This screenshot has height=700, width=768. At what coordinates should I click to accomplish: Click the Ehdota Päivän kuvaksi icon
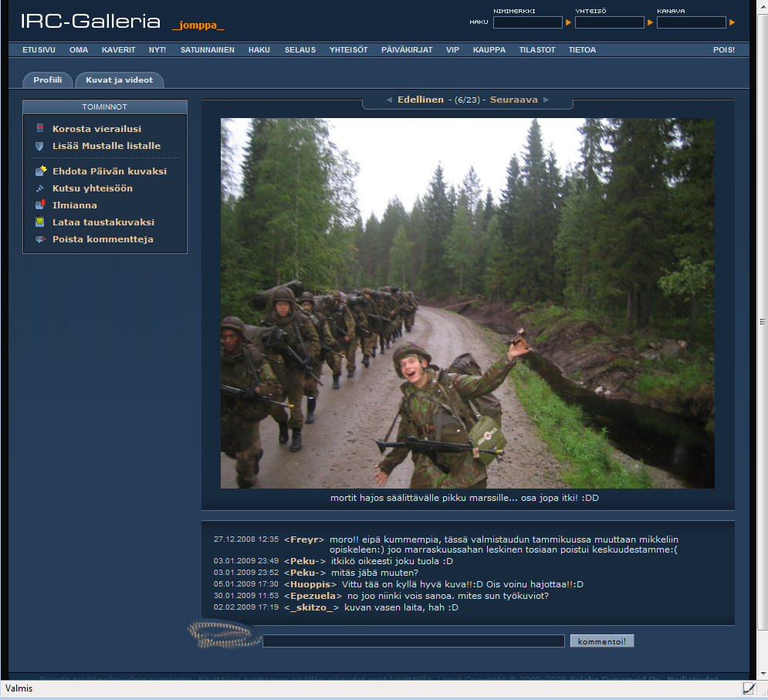(x=41, y=171)
